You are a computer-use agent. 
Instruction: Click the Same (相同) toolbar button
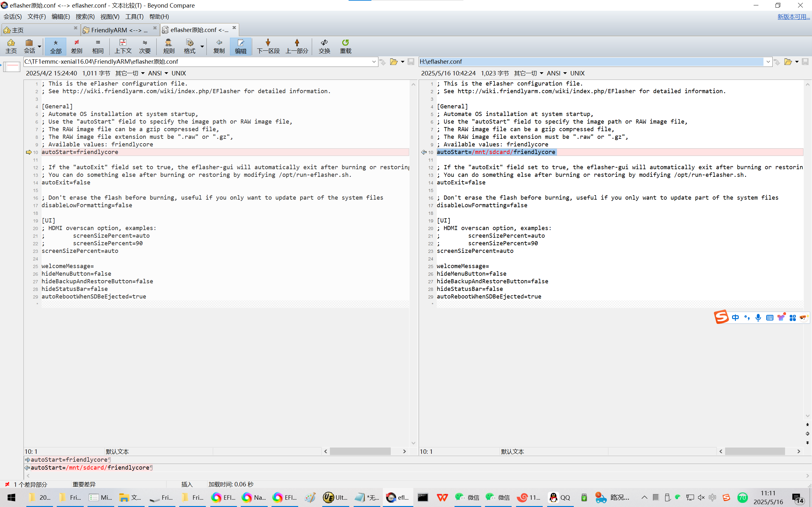click(98, 46)
